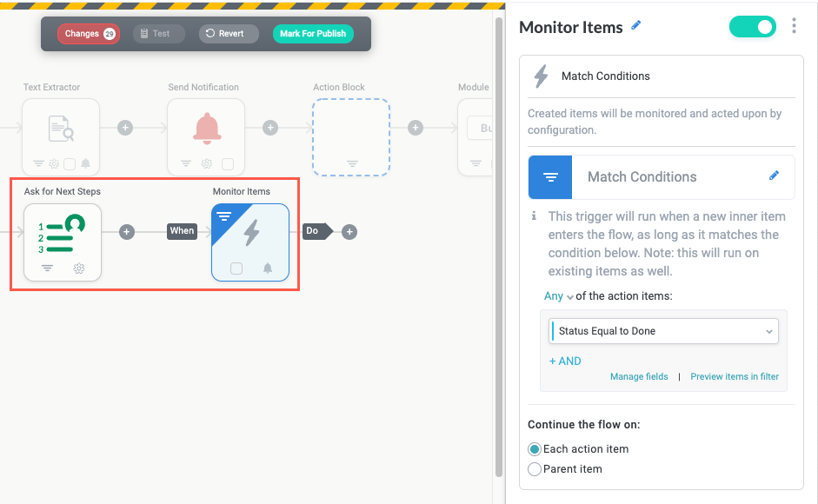
Task: Click the bell icon in Monitor Items block
Action: [268, 269]
